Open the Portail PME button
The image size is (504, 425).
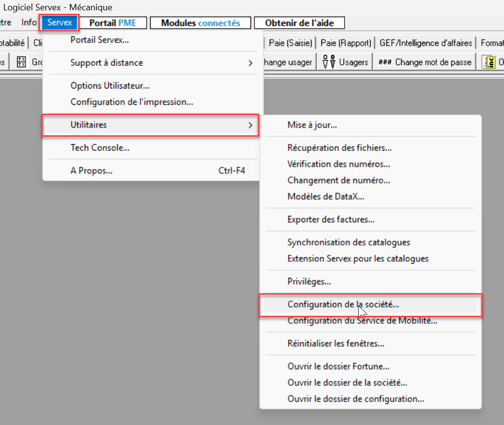pyautogui.click(x=112, y=23)
